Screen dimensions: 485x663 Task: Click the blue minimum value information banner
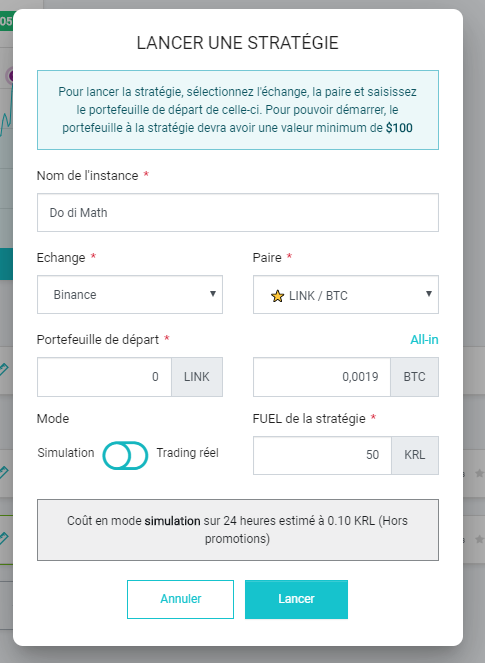[x=238, y=110]
